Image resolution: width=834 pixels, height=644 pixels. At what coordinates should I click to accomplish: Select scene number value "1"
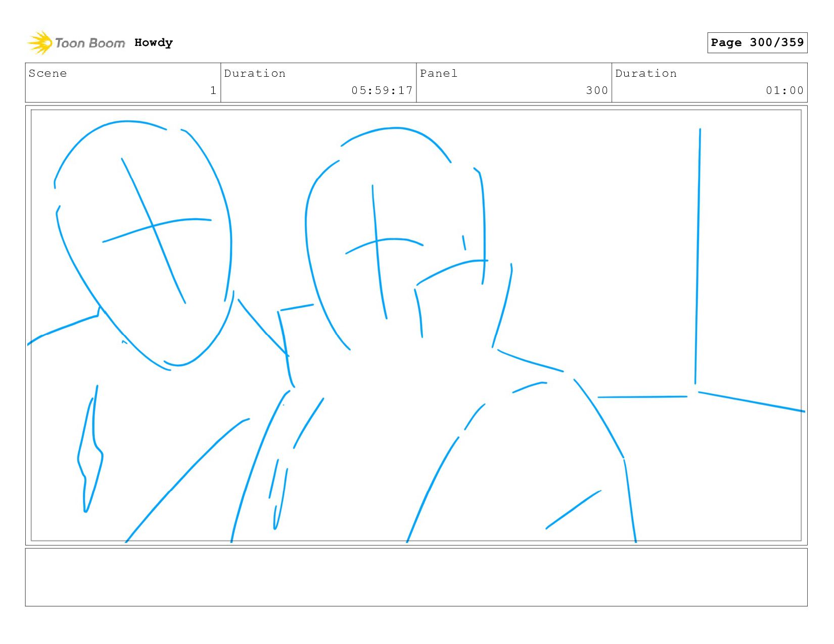[x=213, y=90]
